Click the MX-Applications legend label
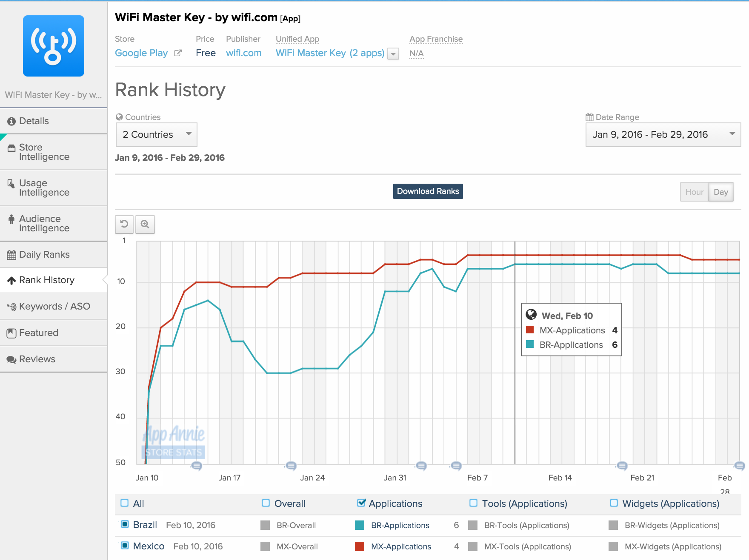Screen dimensions: 749x560 pyautogui.click(x=401, y=547)
